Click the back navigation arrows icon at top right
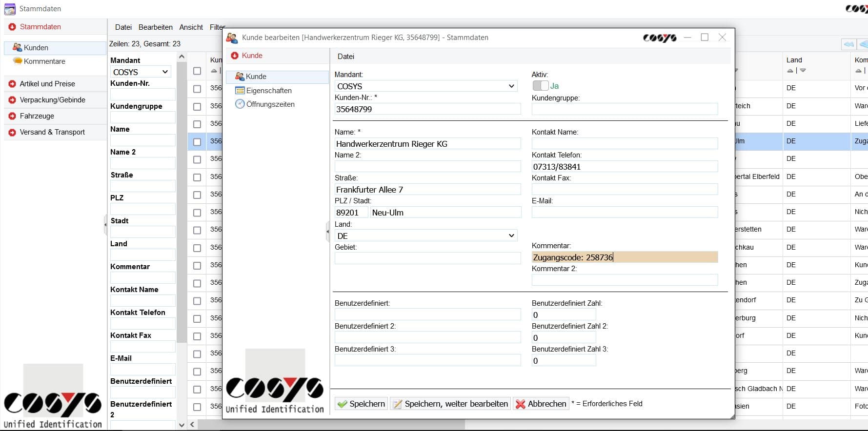The height and width of the screenshot is (431, 868). 849,44
